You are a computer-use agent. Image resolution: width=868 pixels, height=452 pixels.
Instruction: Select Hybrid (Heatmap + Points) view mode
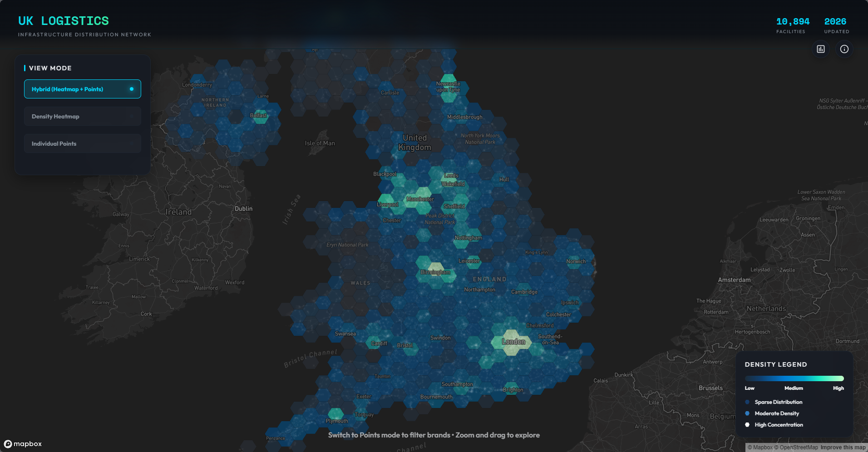(x=82, y=89)
